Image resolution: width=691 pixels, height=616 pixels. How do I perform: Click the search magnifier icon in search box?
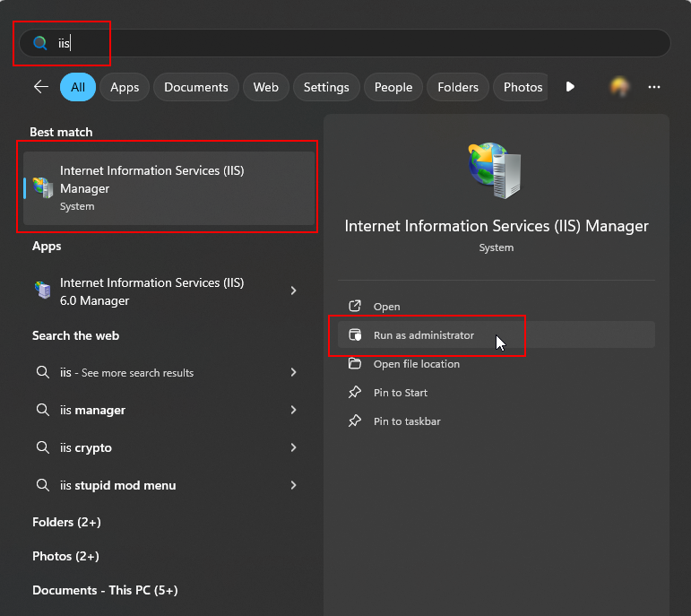coord(40,43)
